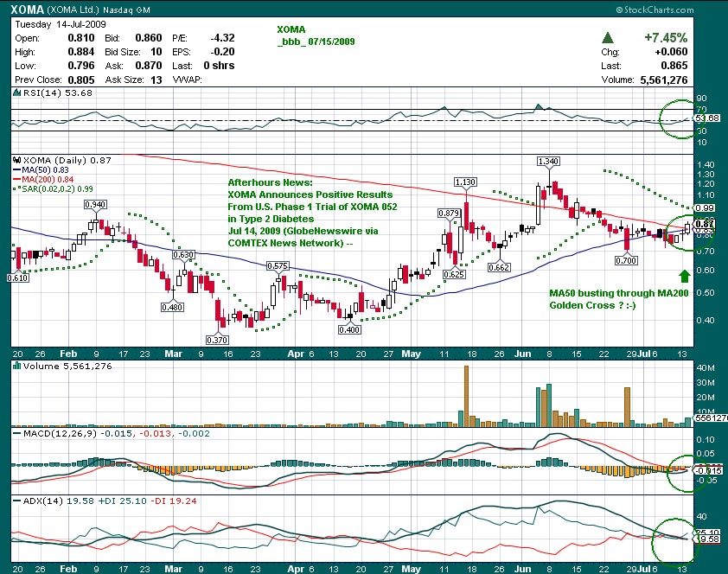Click the candlestick icon beside XOMA (Daily)
The width and height of the screenshot is (728, 574).
click(17, 160)
